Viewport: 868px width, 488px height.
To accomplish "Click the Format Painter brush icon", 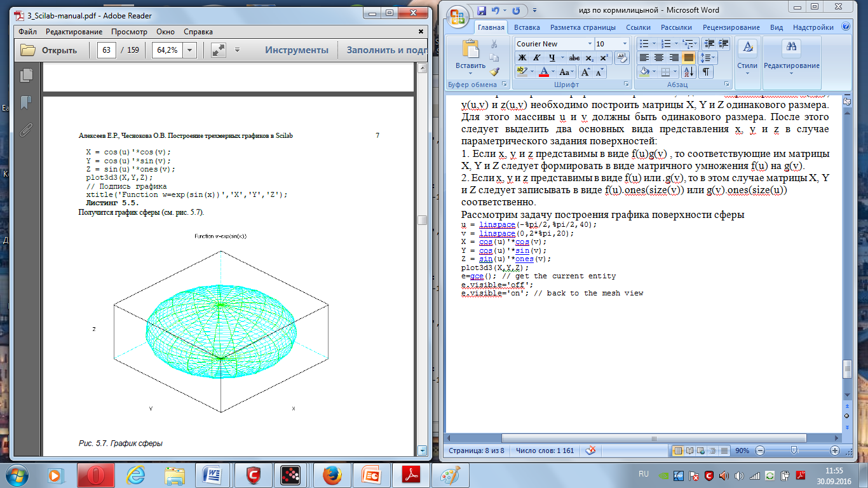I will (494, 72).
